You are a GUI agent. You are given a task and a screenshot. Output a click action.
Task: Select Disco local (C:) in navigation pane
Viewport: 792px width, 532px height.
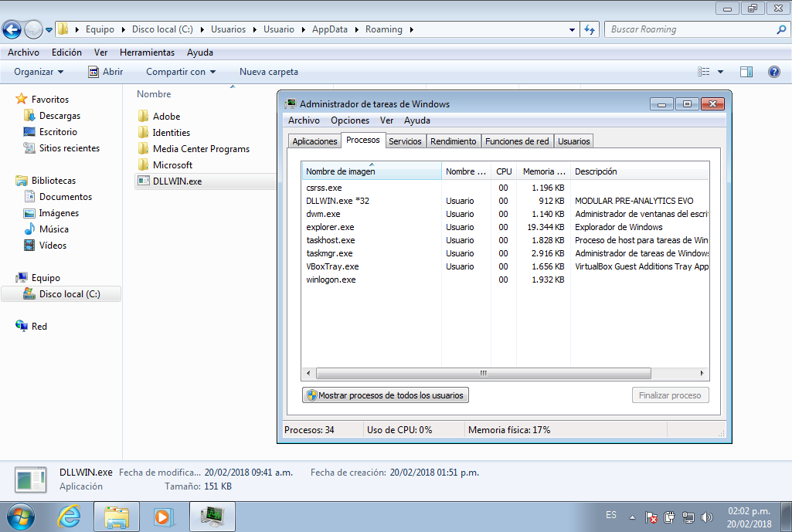tap(62, 293)
